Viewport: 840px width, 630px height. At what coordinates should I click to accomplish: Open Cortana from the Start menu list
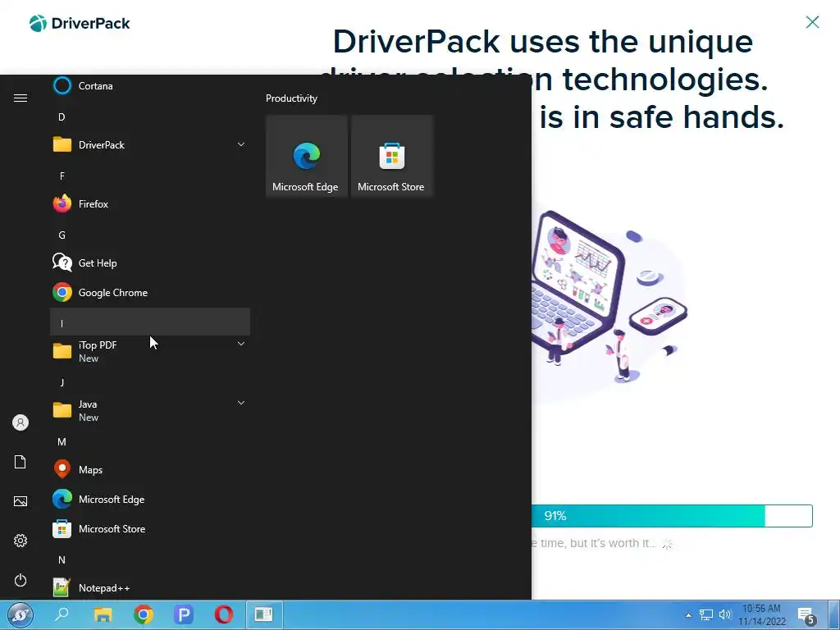tap(150, 85)
